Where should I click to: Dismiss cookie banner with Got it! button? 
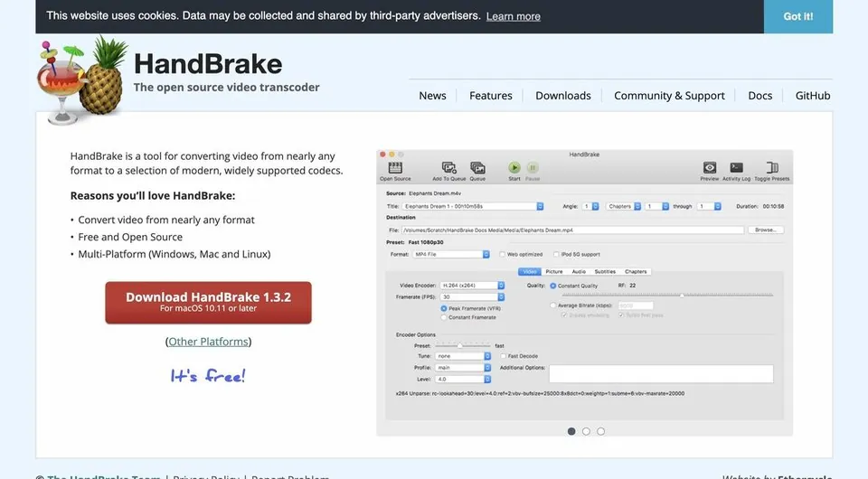(798, 16)
